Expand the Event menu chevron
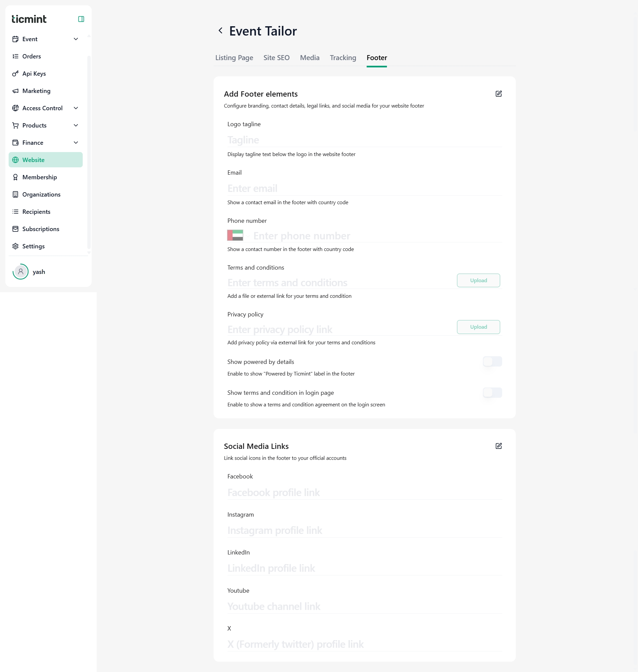 coord(76,39)
